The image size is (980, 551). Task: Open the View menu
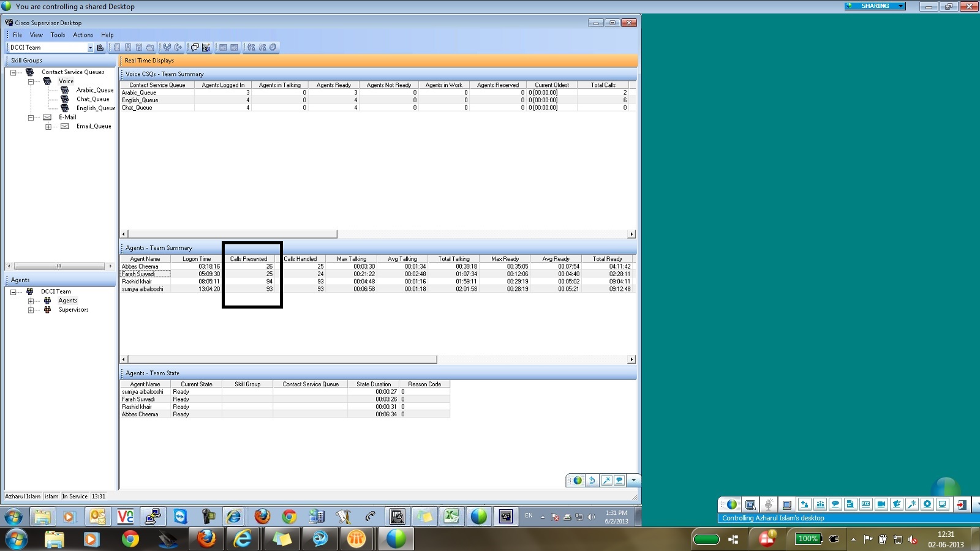coord(36,35)
